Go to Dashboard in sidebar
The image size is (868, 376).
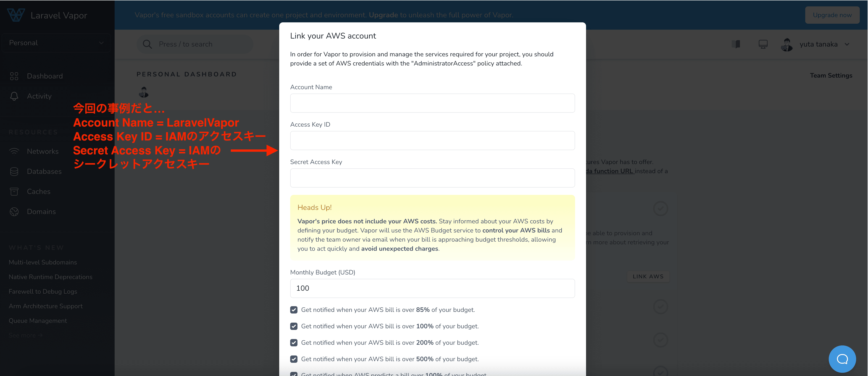[x=45, y=76]
